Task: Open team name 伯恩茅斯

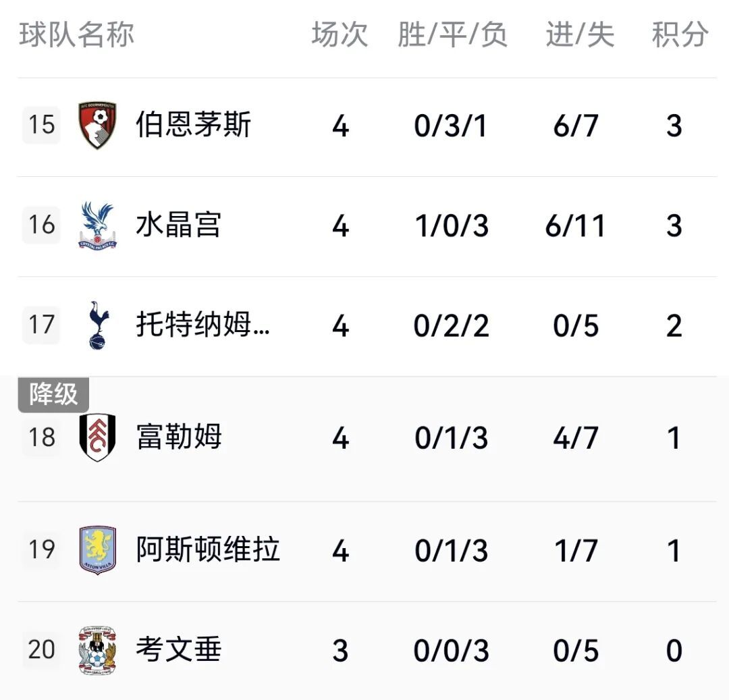Action: (194, 125)
